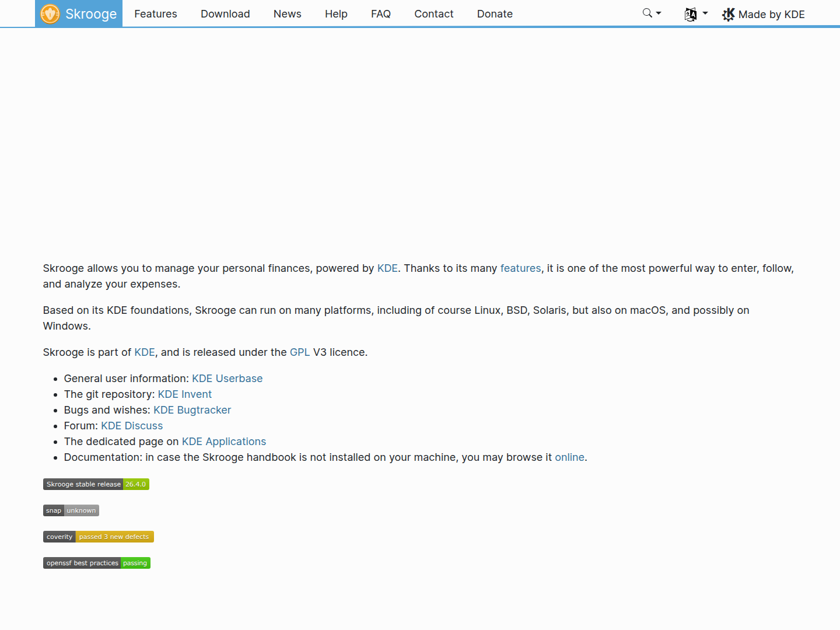Image resolution: width=840 pixels, height=630 pixels.
Task: Click the Skrooge stable release 26.4.0 badge
Action: pos(96,484)
